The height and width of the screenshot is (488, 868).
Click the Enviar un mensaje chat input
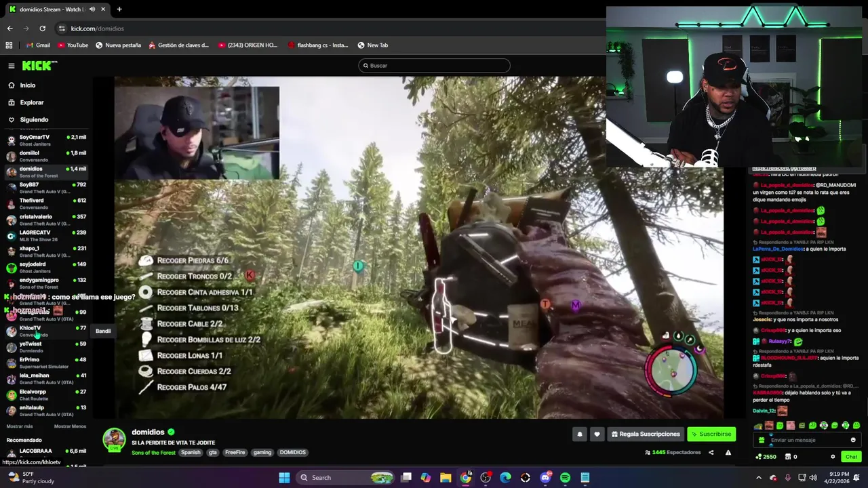pyautogui.click(x=807, y=441)
